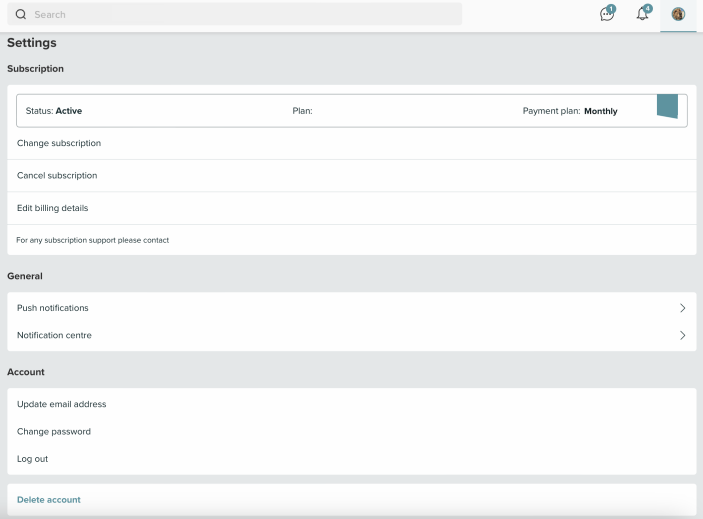Screen dimensions: 703x519
Task: Open the profile avatar menu
Action: (x=678, y=14)
